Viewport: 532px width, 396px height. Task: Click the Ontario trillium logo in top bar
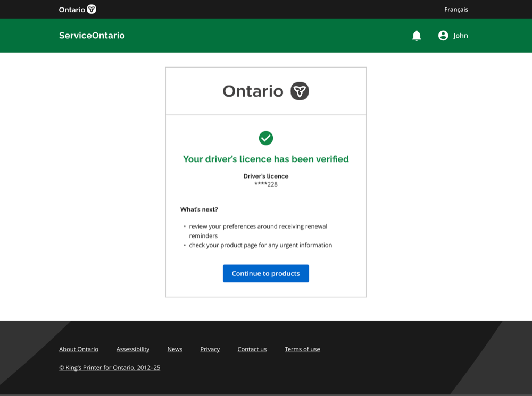pyautogui.click(x=92, y=9)
